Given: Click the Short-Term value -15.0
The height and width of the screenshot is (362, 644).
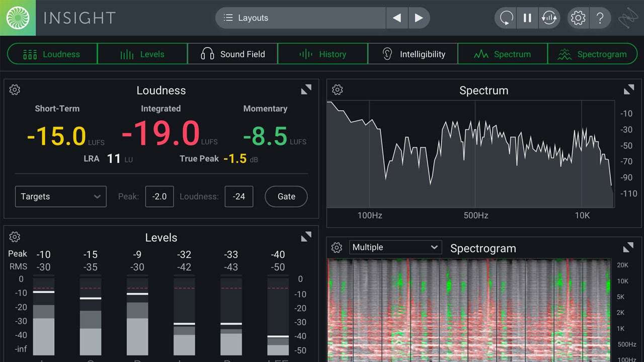Looking at the screenshot, I should 57,136.
